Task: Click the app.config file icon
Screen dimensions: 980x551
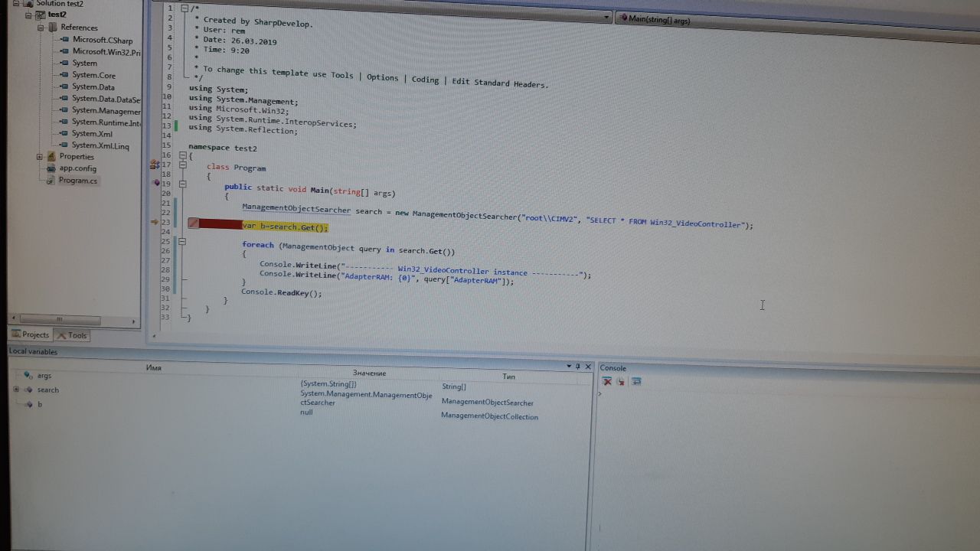Action: pos(51,168)
